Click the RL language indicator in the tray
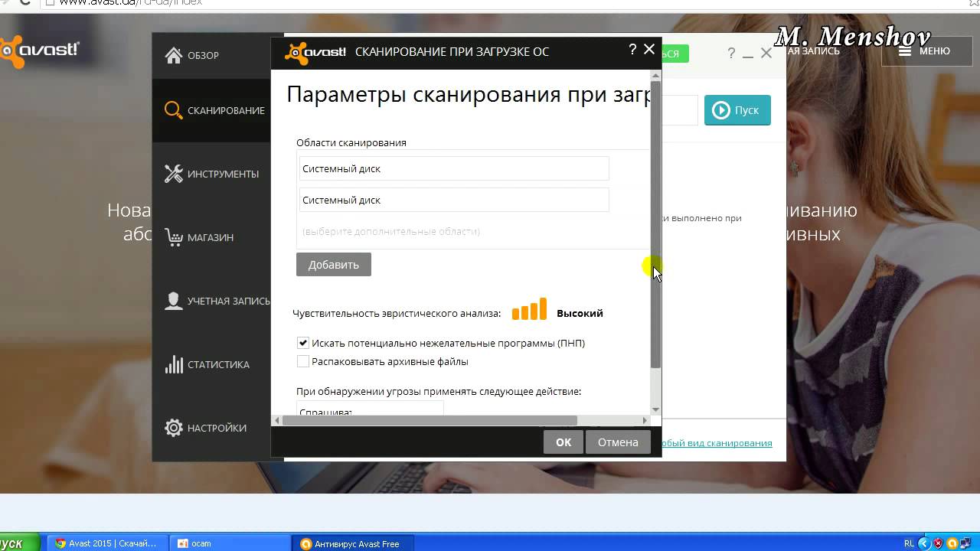The width and height of the screenshot is (980, 551). (909, 543)
